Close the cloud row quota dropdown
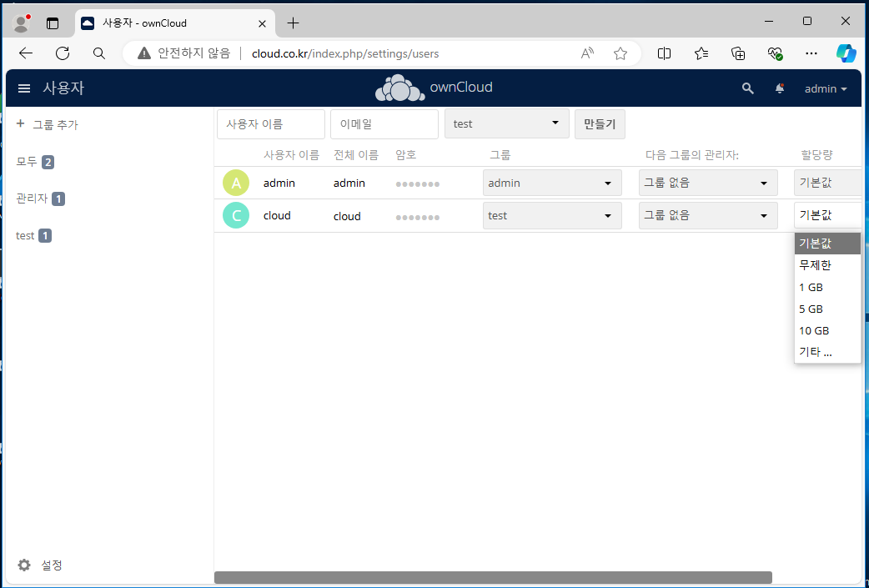The image size is (869, 588). pos(828,215)
